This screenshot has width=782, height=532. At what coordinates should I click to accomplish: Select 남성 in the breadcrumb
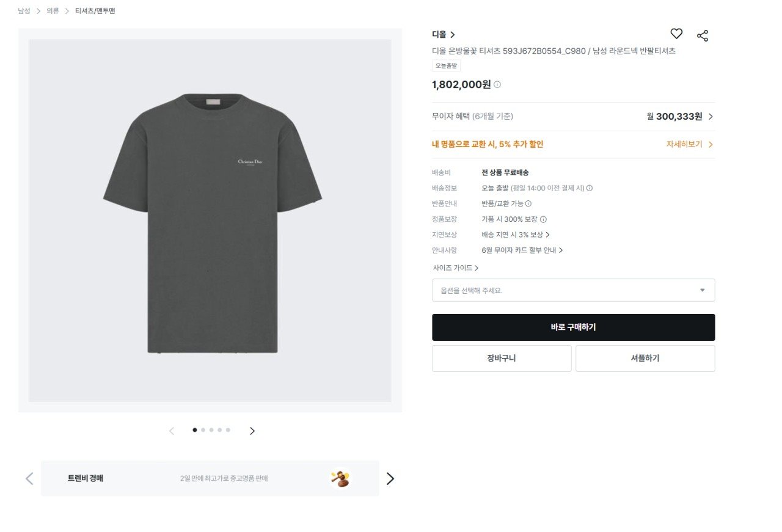[24, 11]
